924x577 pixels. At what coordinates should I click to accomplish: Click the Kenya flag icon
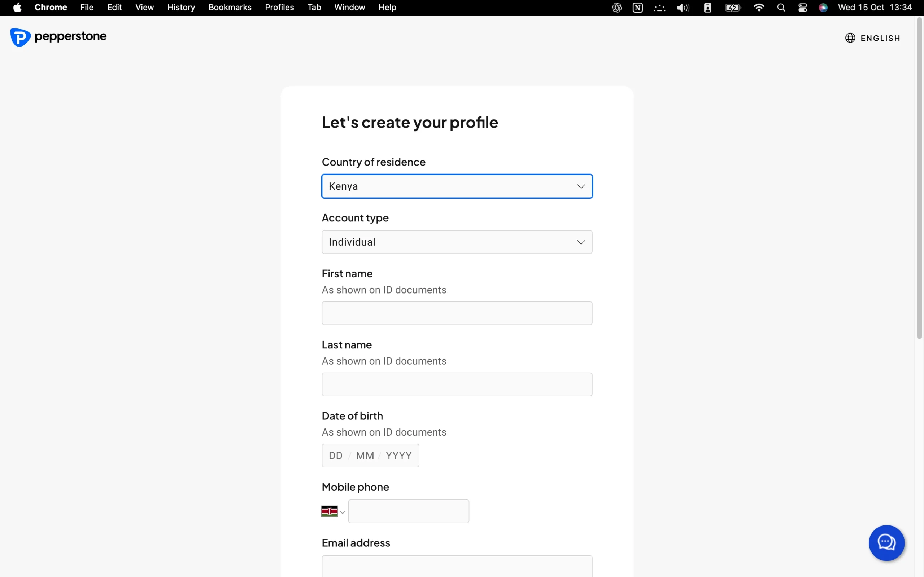point(329,511)
